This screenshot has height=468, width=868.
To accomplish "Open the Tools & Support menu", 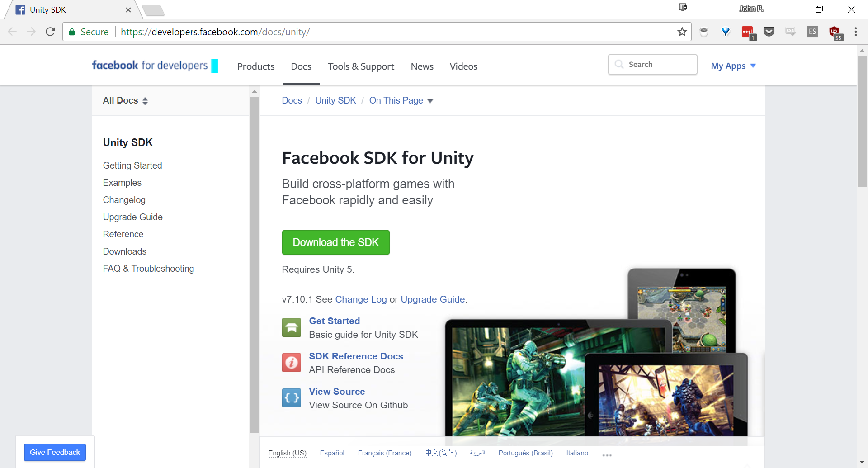I will tap(361, 66).
